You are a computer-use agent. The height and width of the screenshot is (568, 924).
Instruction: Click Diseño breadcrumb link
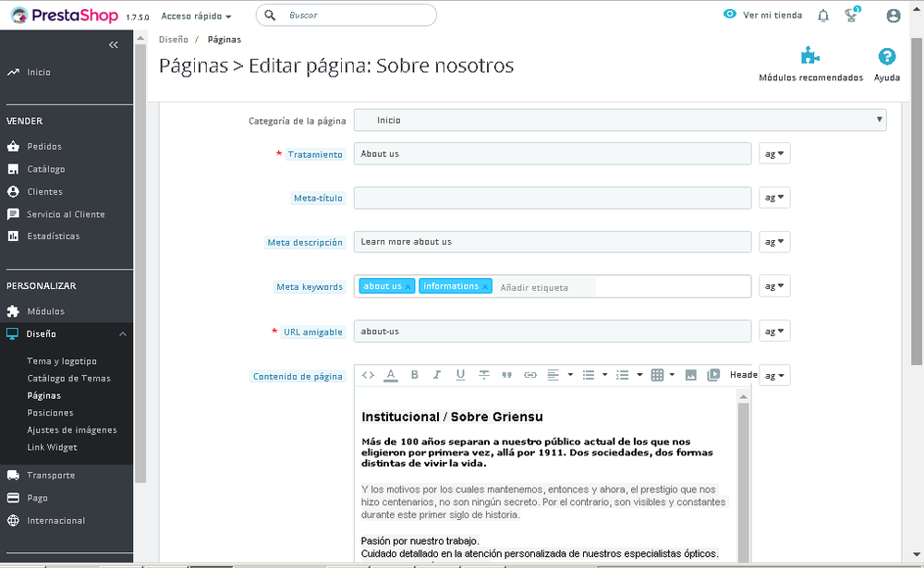[174, 40]
